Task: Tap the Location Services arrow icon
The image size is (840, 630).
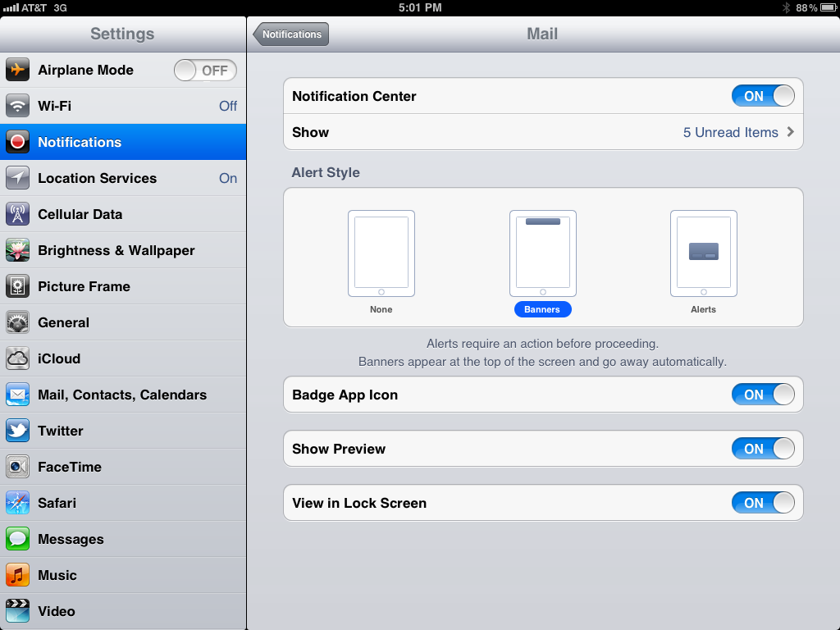Action: tap(18, 178)
